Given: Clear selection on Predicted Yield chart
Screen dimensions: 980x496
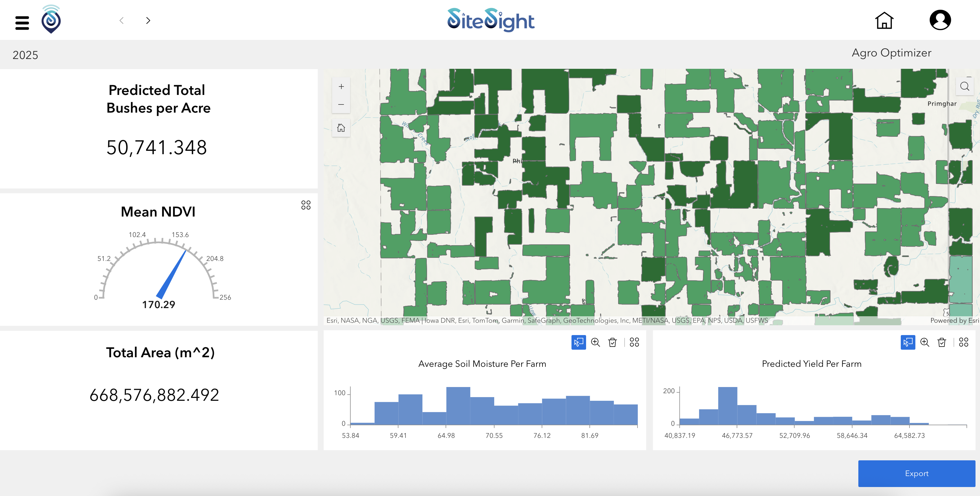Looking at the screenshot, I should (x=942, y=342).
